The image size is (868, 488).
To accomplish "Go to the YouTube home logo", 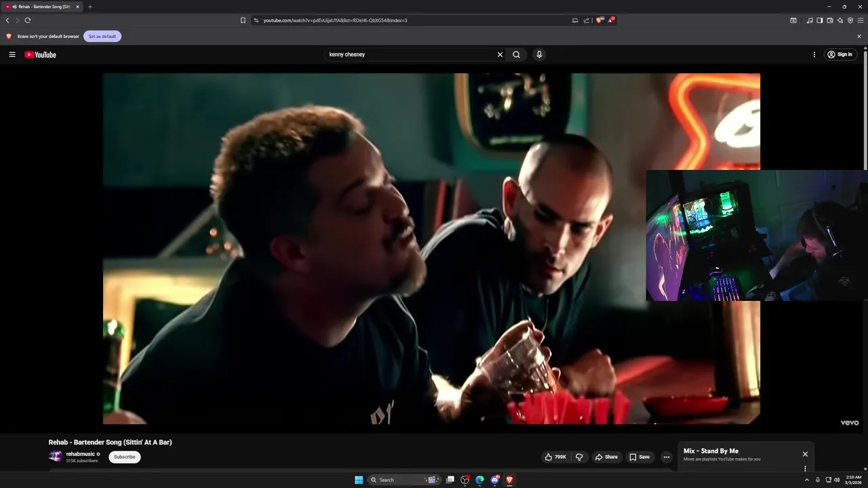I will [40, 54].
